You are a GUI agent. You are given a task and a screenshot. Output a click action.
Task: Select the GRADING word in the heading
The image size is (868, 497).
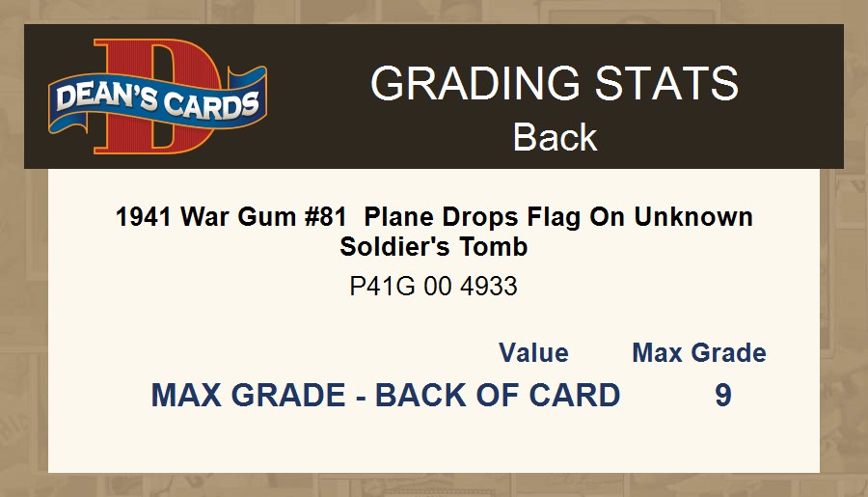[x=461, y=84]
